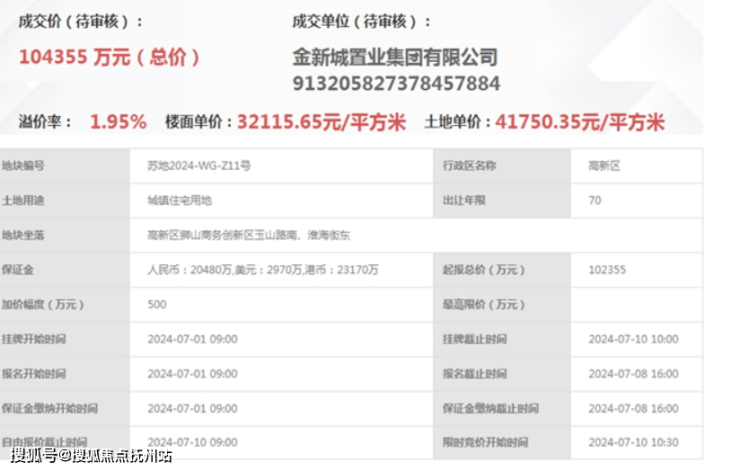This screenshot has height=471, width=740.
Task: Click the 土地用途 header cell
Action: (65, 201)
